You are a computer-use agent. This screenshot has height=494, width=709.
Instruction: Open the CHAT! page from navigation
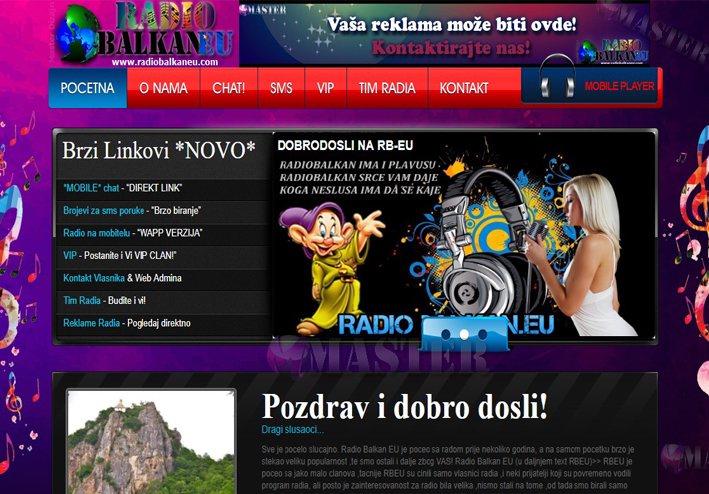(228, 88)
